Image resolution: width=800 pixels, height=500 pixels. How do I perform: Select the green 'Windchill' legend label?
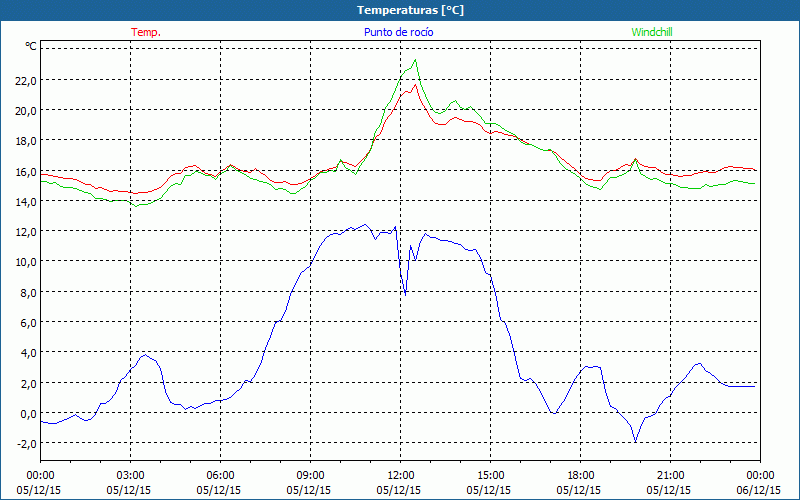(x=652, y=32)
